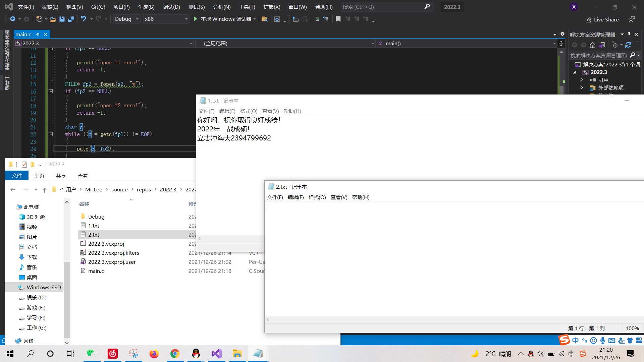Viewport: 644px width, 362px height.
Task: Expand the 引用 node in Solution Explorer
Action: tap(582, 80)
